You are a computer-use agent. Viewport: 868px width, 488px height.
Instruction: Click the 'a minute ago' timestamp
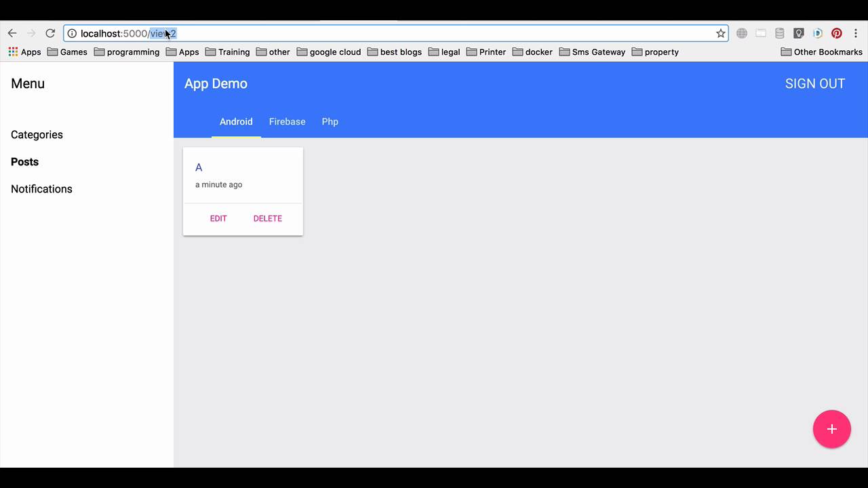218,184
